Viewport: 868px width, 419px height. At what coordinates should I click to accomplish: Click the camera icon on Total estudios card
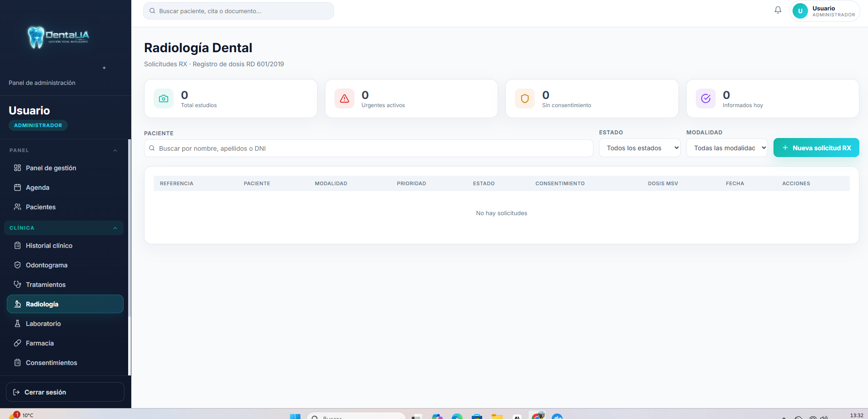coord(164,99)
